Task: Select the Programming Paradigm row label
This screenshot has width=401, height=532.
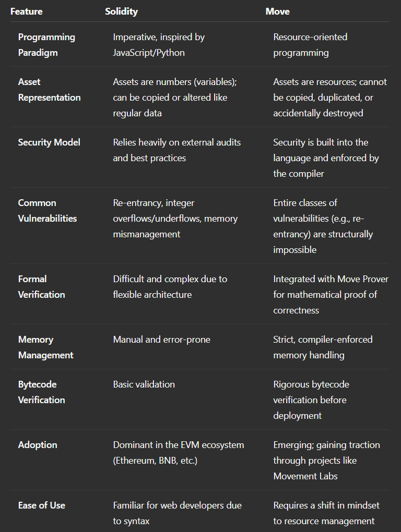Action: coord(46,45)
